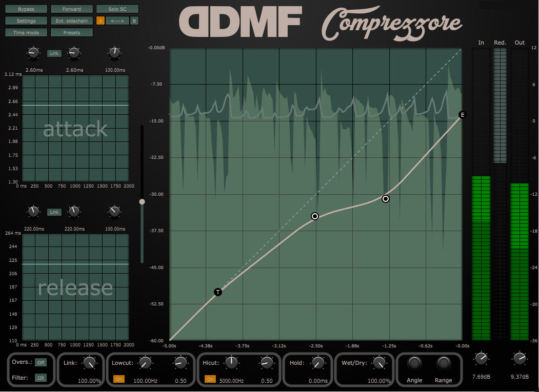Switch the Overs. setting from Off
Screen dimensions: 539x392
click(40, 363)
